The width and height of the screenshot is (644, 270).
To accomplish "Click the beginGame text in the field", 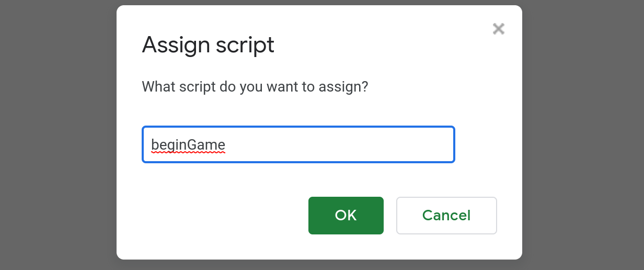I will pos(188,144).
